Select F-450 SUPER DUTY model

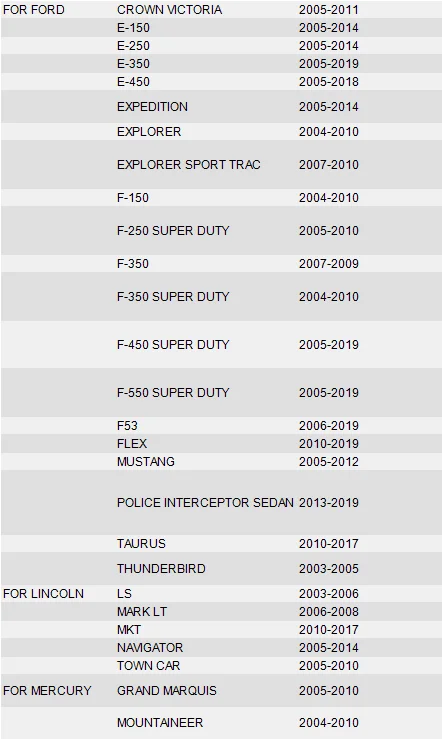(173, 345)
